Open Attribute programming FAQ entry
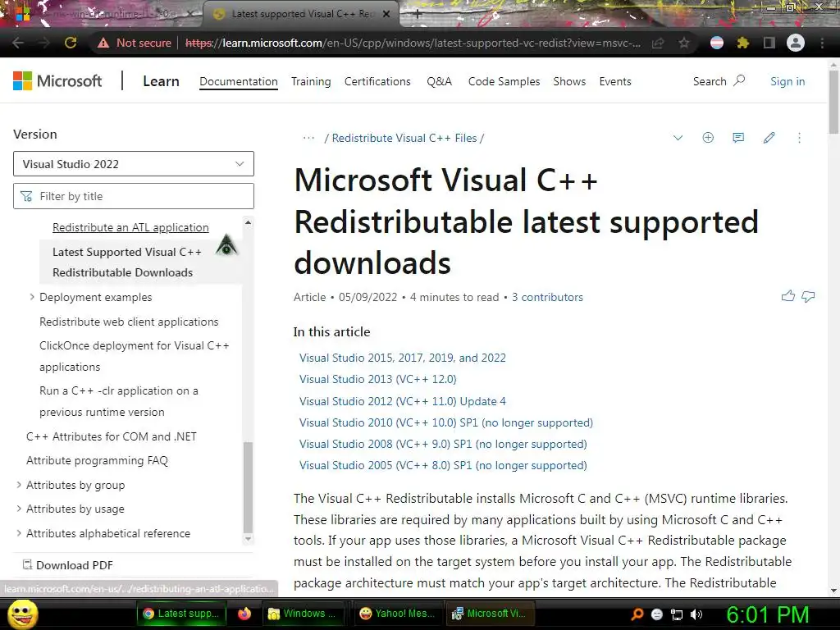 [x=97, y=461]
